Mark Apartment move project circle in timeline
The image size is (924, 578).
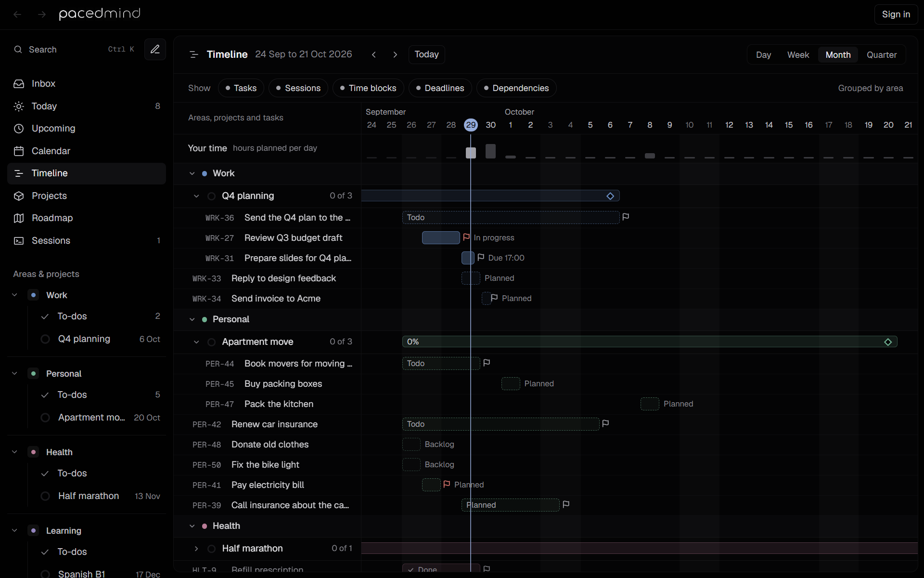click(x=211, y=342)
